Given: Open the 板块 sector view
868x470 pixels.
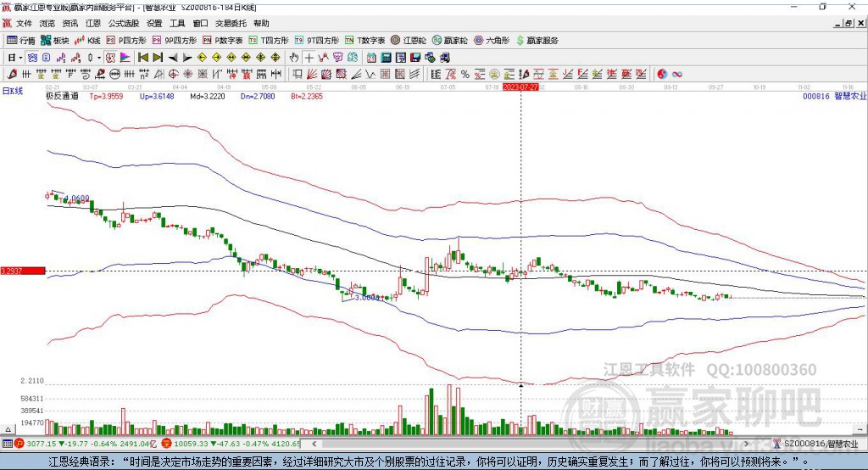Looking at the screenshot, I should (x=55, y=41).
